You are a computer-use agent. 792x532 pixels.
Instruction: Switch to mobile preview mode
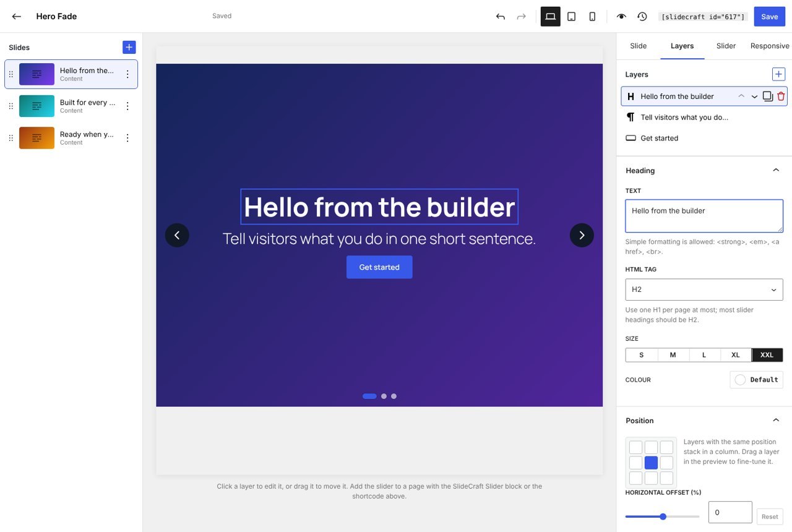click(x=592, y=17)
